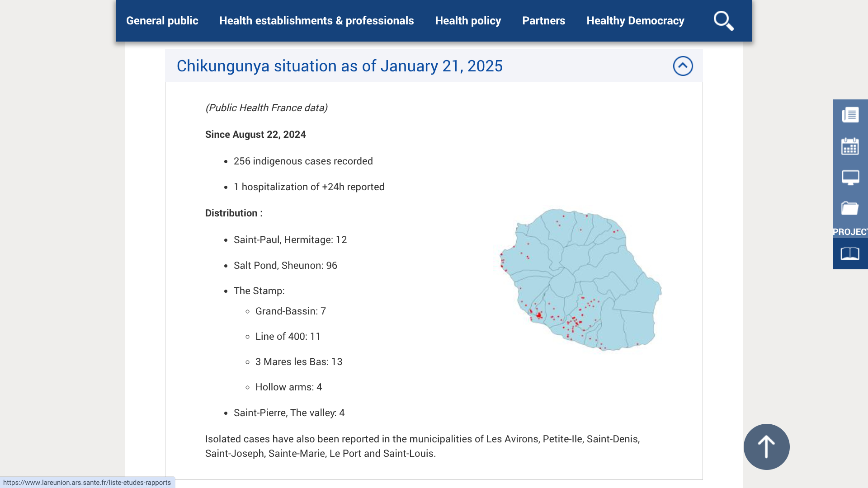Click the open book sidebar icon
The image size is (868, 488).
point(850,253)
